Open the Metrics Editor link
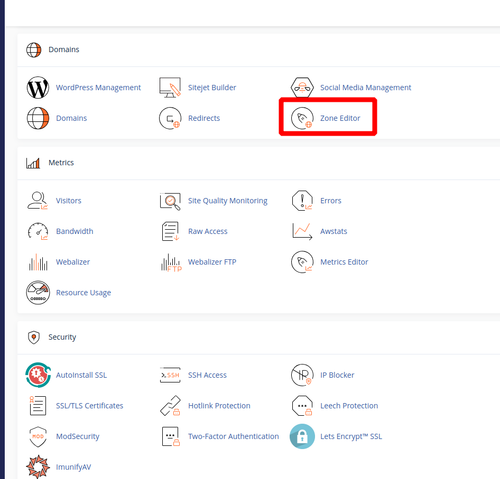This screenshot has height=479, width=500. 344,262
